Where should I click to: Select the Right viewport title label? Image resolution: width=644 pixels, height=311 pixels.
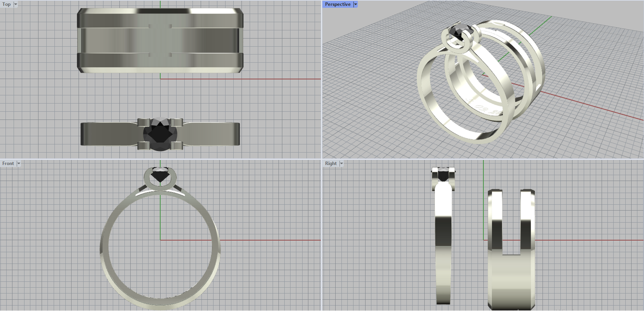[330, 164]
